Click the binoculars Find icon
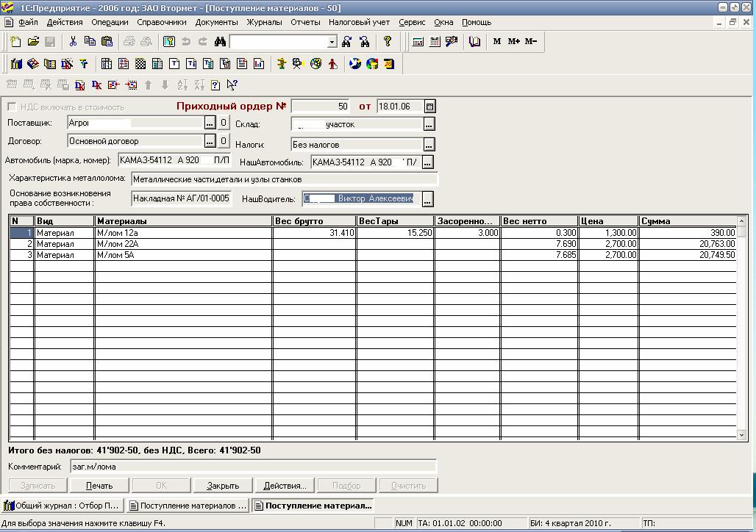Viewport: 756px width, 532px height. tap(220, 42)
